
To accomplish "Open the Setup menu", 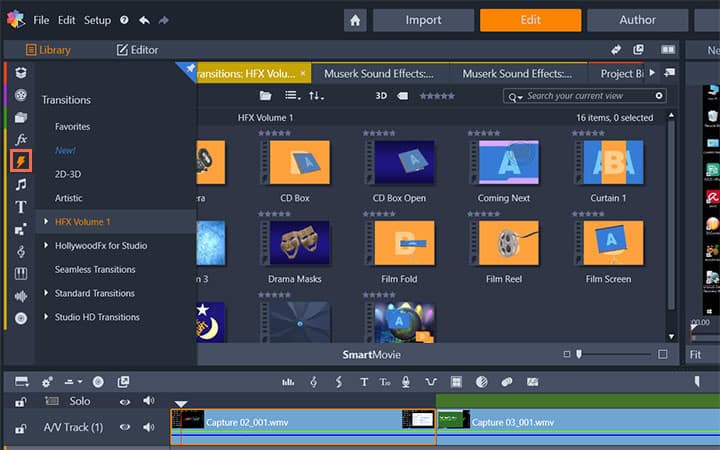I will [x=97, y=20].
